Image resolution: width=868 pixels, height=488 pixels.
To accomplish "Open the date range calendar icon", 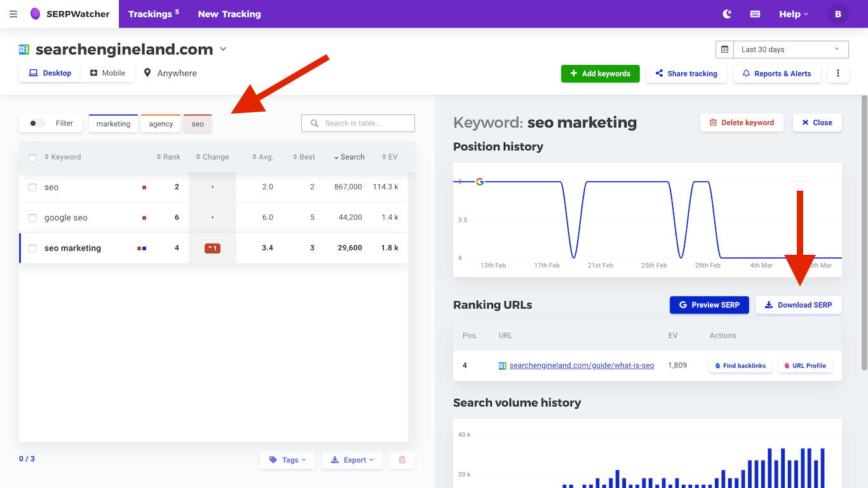I will click(724, 49).
